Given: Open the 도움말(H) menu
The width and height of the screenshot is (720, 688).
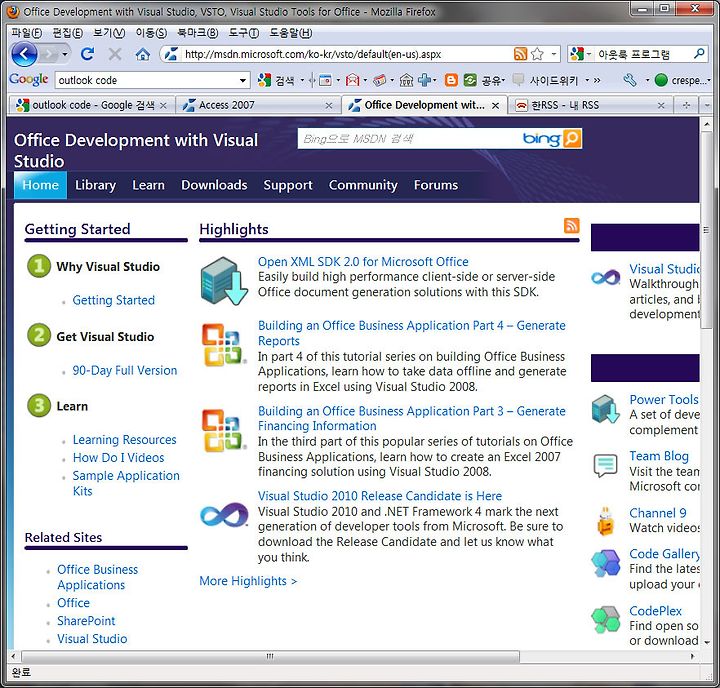Looking at the screenshot, I should coord(290,33).
